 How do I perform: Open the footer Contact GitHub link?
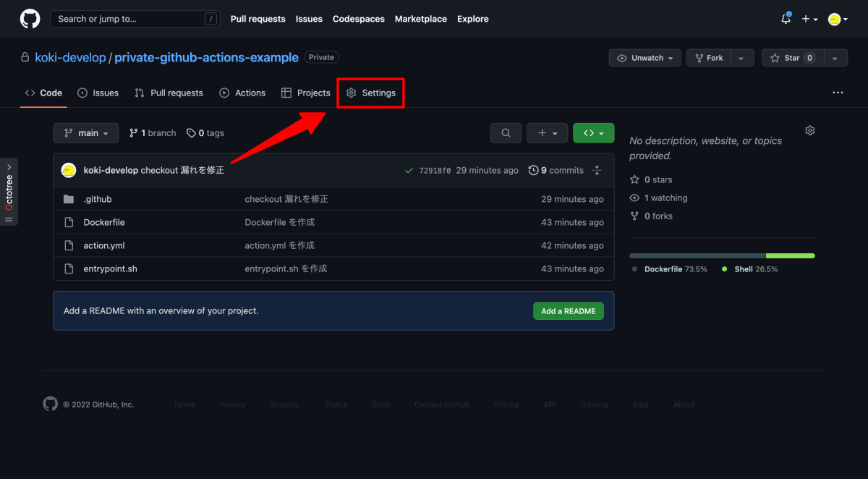pos(442,404)
